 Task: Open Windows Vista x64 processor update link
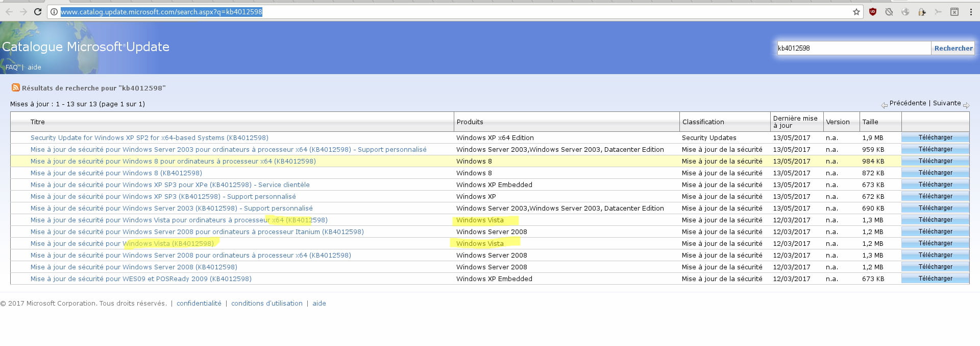pos(179,220)
